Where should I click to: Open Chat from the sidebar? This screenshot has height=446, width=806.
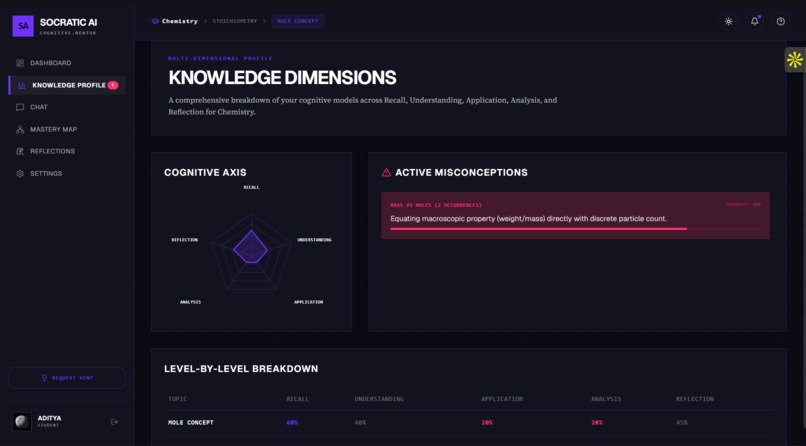point(67,107)
